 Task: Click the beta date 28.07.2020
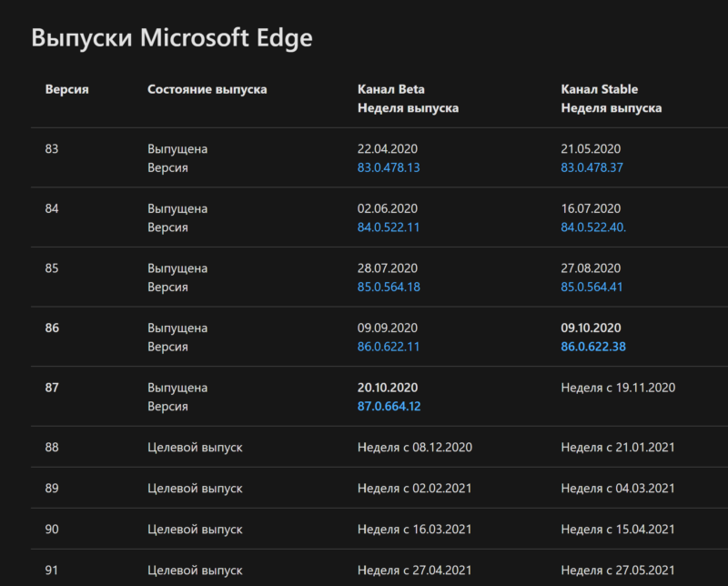(x=388, y=268)
